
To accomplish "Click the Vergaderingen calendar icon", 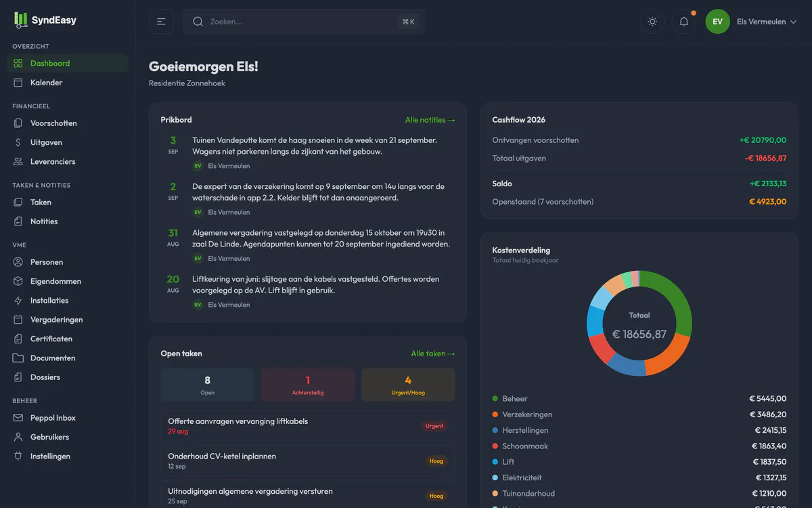I will pos(18,320).
